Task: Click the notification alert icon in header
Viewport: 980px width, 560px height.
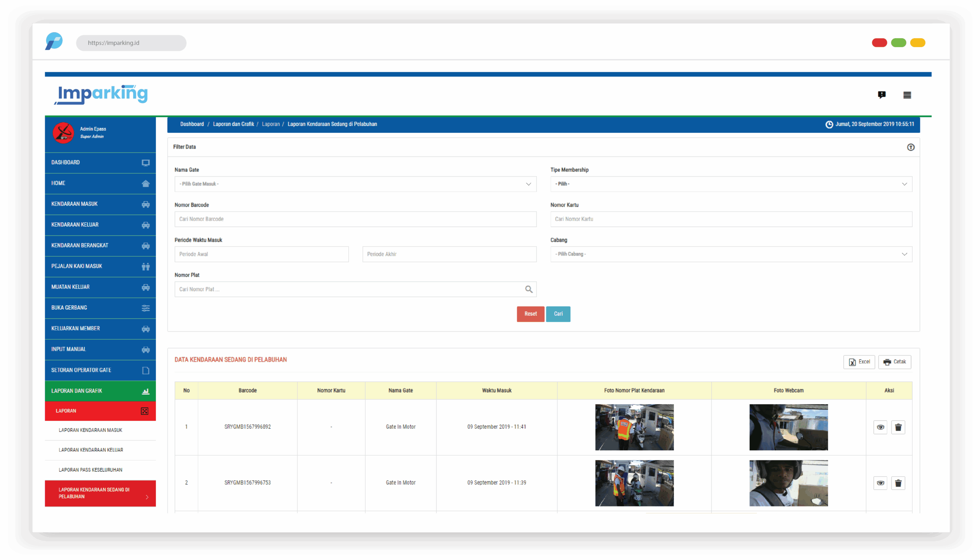Action: (882, 94)
